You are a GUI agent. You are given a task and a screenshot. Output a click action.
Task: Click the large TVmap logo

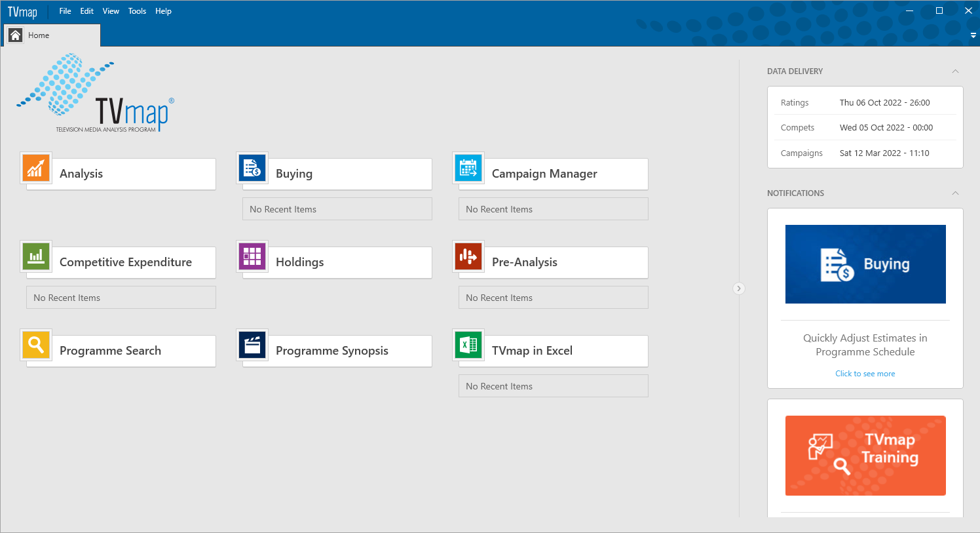(x=96, y=93)
